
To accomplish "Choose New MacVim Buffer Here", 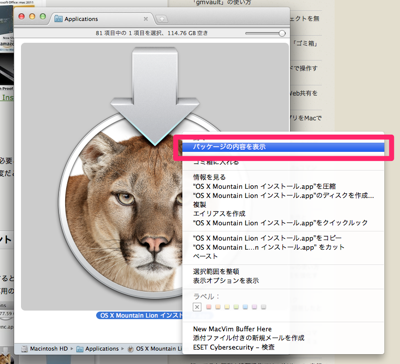I will pos(232,329).
